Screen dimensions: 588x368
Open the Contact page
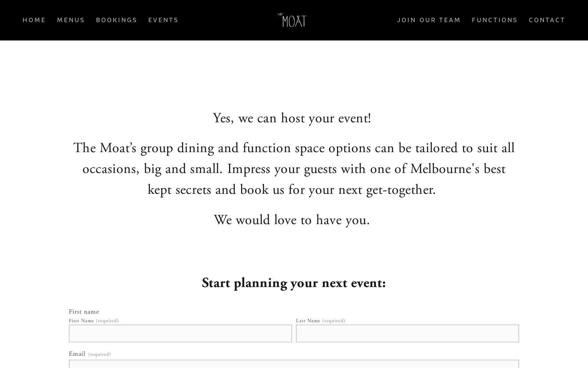[x=547, y=20]
